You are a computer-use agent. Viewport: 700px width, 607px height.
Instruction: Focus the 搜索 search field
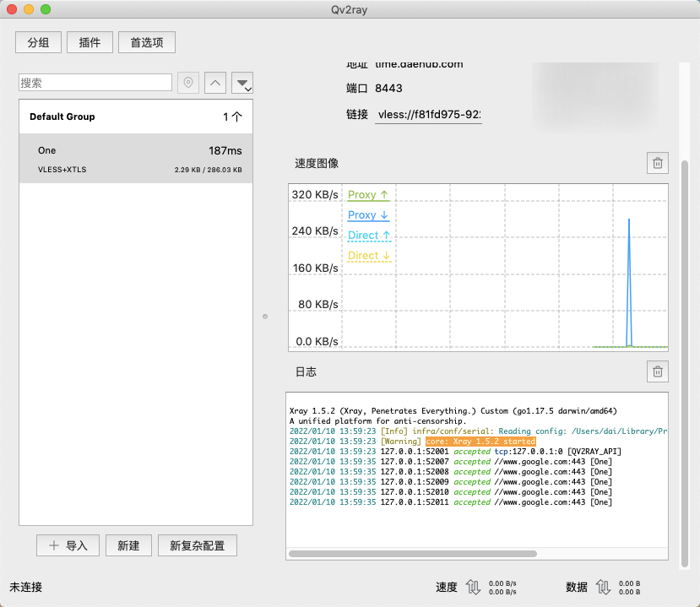[95, 83]
